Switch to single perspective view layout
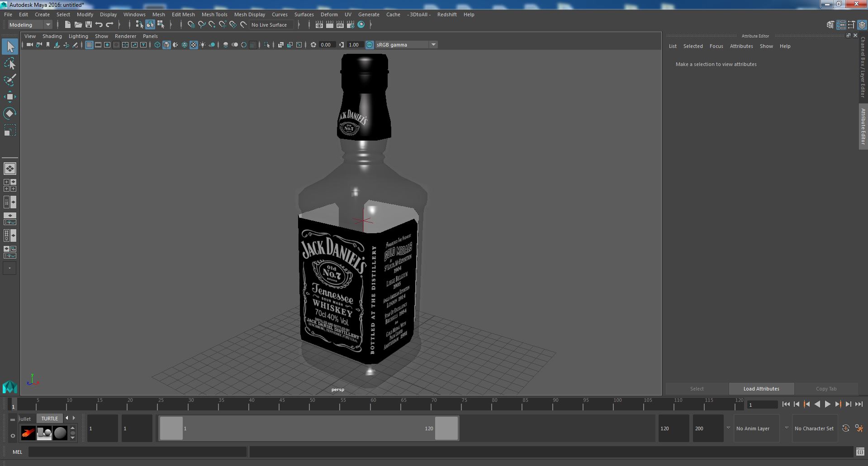 click(x=10, y=169)
